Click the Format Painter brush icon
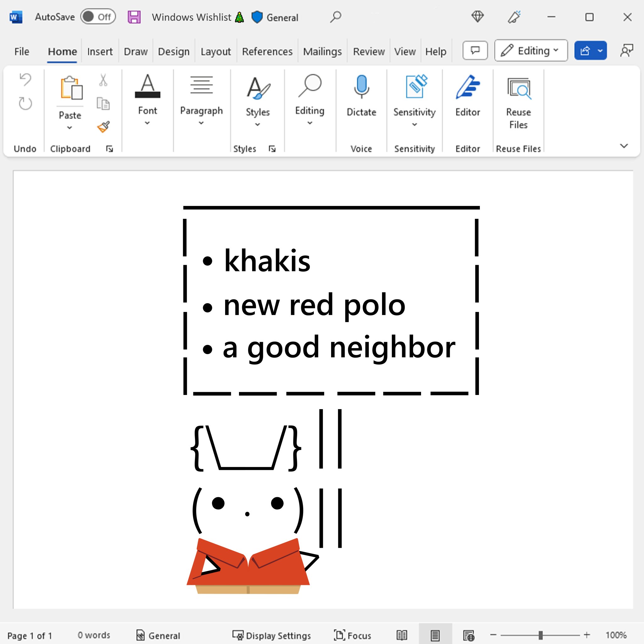The image size is (644, 644). point(103,127)
